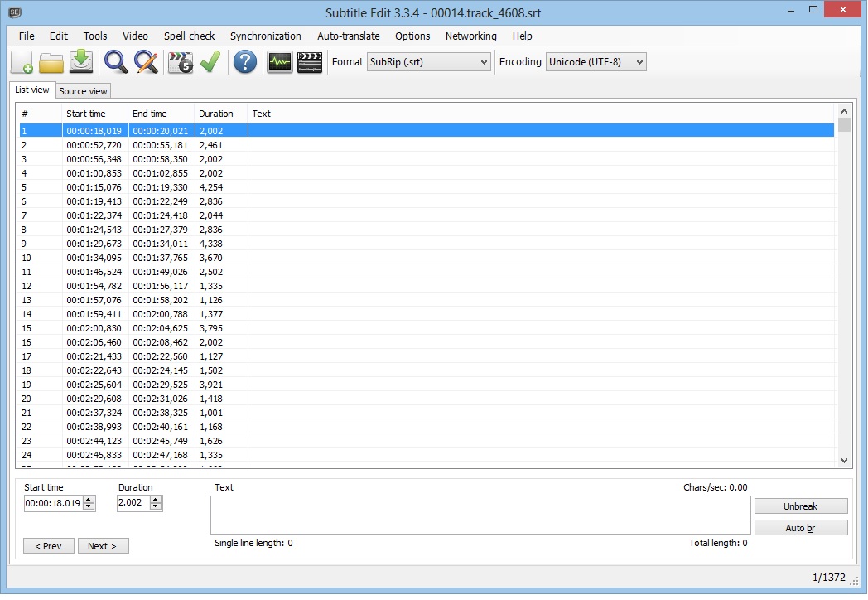The height and width of the screenshot is (600, 868).
Task: Click the Find magnifier icon
Action: [x=116, y=62]
